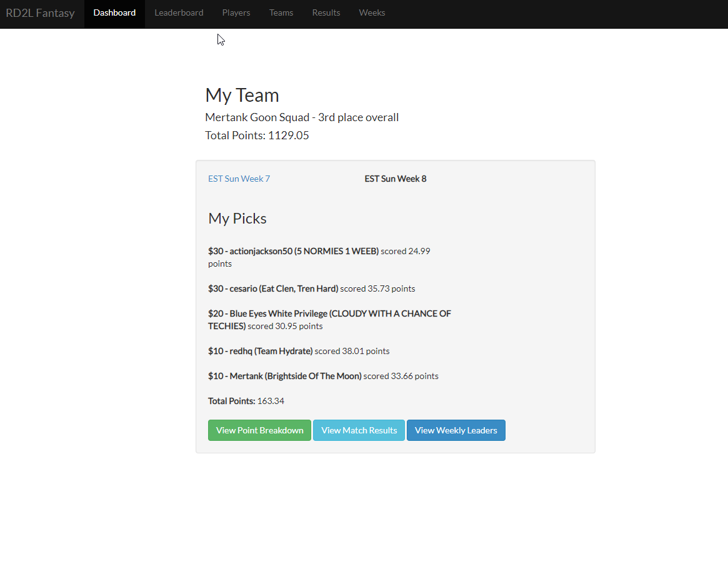The image size is (728, 577).
Task: Open View Weekly Leaders
Action: tap(456, 430)
